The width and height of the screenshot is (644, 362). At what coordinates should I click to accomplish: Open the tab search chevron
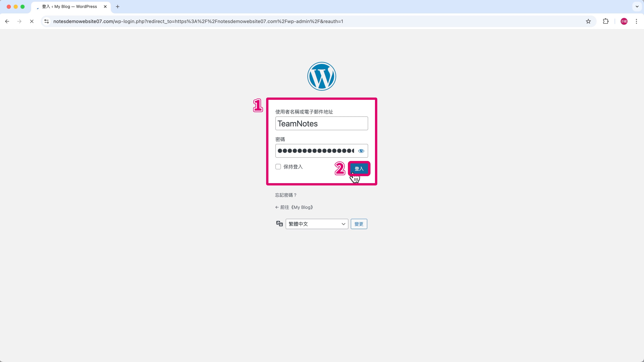pyautogui.click(x=637, y=7)
